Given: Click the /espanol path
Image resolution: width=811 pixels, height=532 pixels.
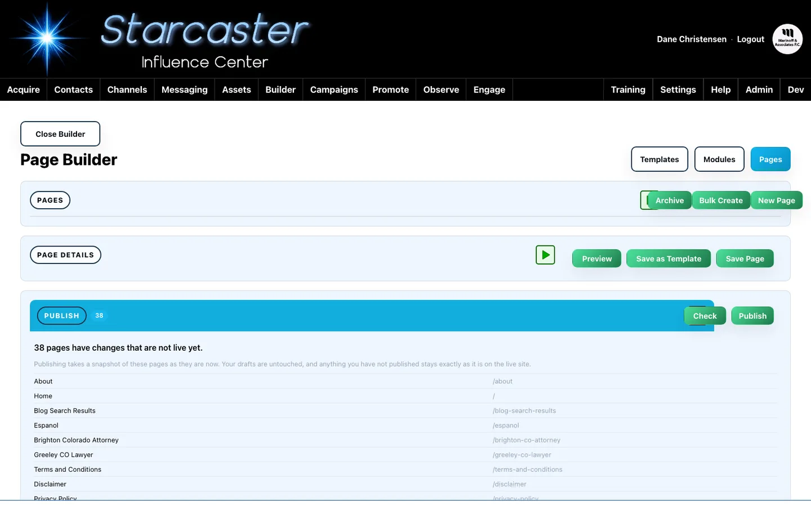Looking at the screenshot, I should (x=506, y=425).
